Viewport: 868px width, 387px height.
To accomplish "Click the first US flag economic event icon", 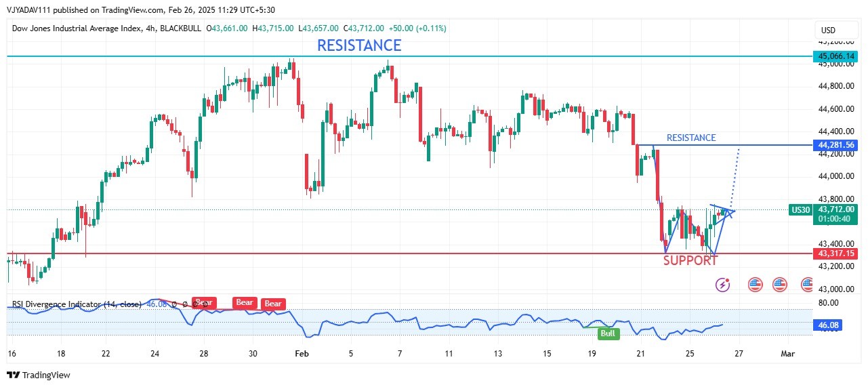I will click(756, 285).
